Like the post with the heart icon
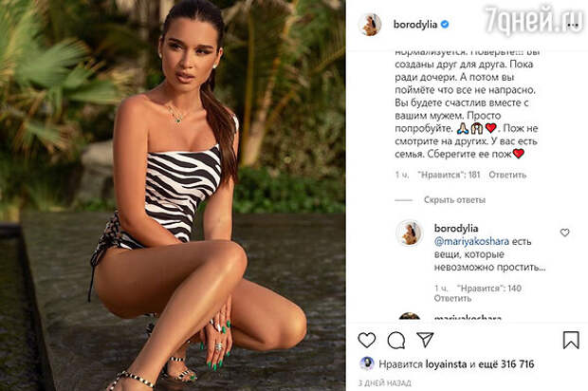The width and height of the screenshot is (588, 391). coord(367,340)
